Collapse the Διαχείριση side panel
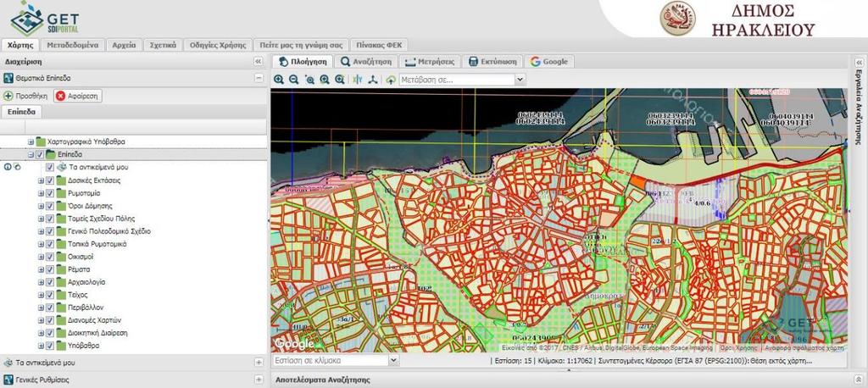Screen dimensions: 868x388 point(258,62)
